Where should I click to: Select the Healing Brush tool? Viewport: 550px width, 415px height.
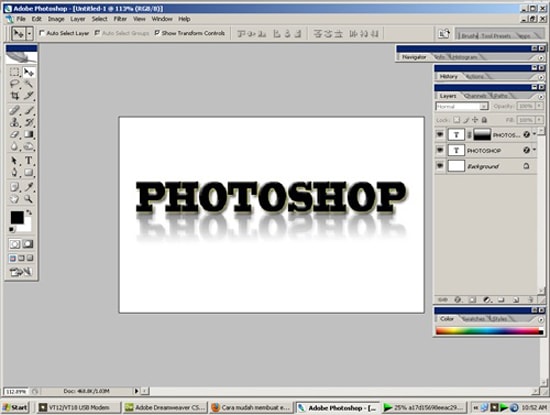[14, 111]
